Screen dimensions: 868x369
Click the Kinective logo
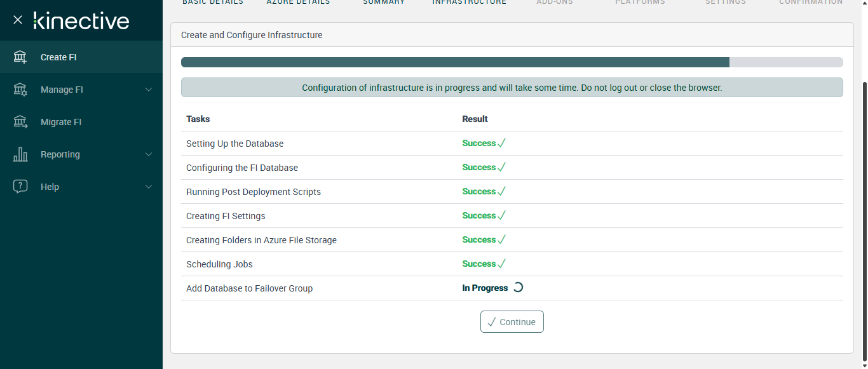(x=81, y=21)
